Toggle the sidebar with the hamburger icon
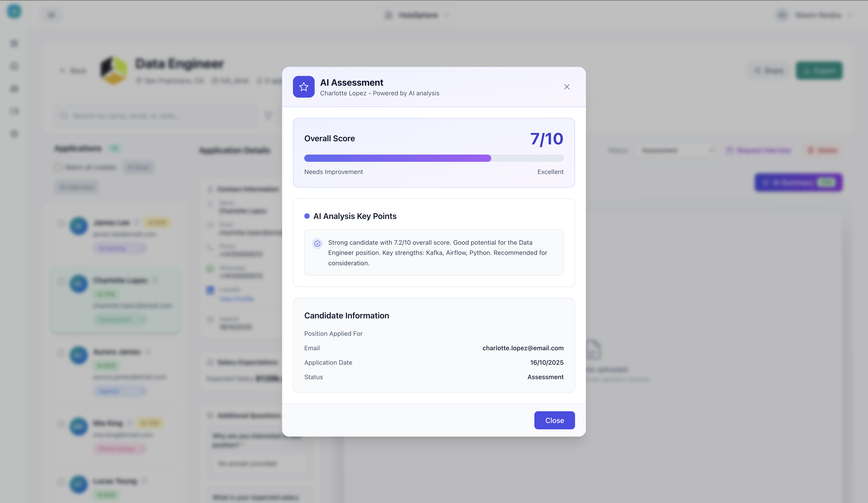868x503 pixels. point(51,14)
